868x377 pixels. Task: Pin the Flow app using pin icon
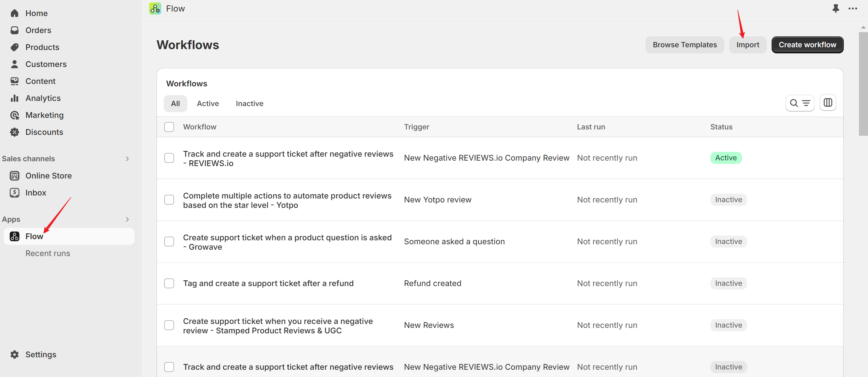click(835, 8)
